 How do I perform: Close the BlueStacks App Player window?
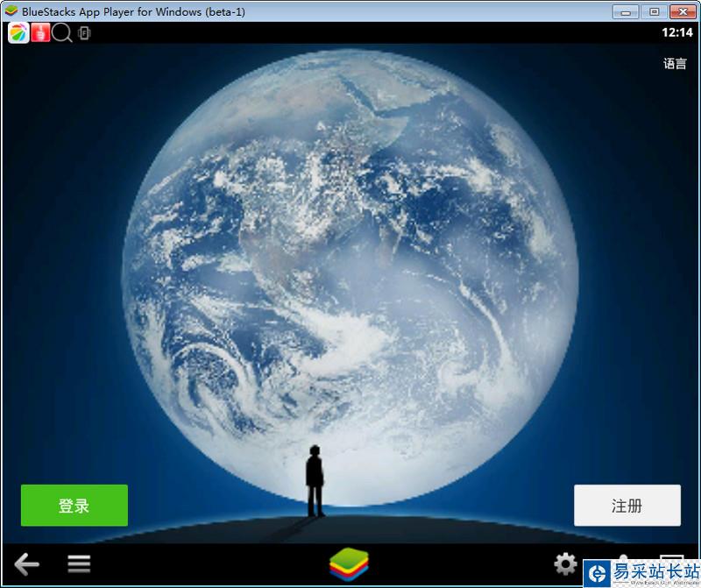tap(683, 11)
